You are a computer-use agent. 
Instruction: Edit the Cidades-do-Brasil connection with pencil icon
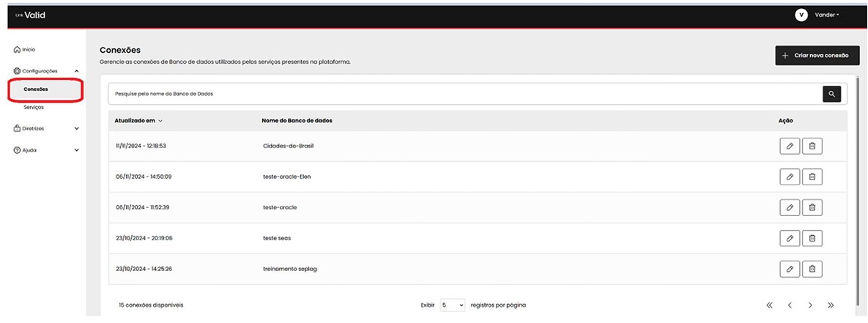tap(790, 146)
